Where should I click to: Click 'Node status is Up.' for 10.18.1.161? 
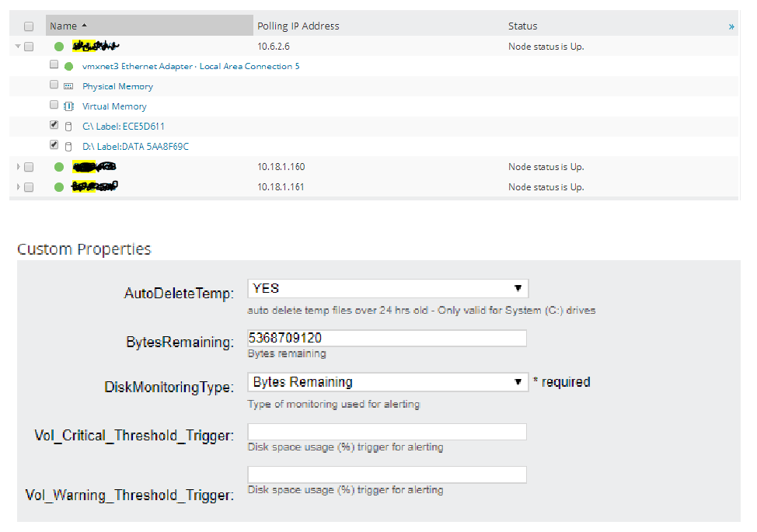546,187
